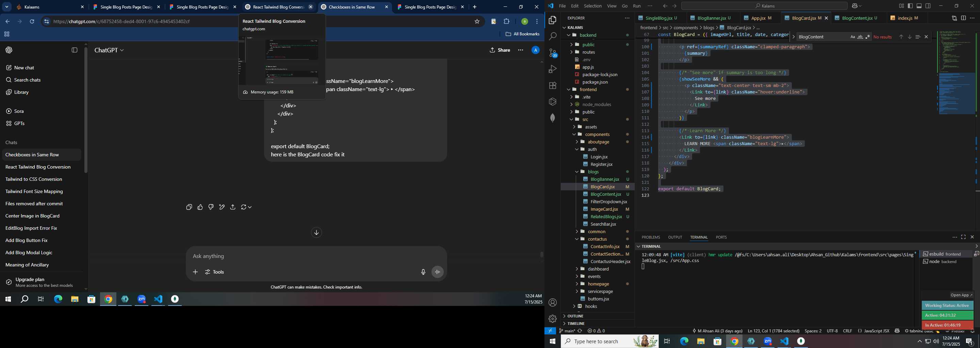Open Chrome Extensions puzzle icon
Screen dimensions: 980x348
[507, 22]
